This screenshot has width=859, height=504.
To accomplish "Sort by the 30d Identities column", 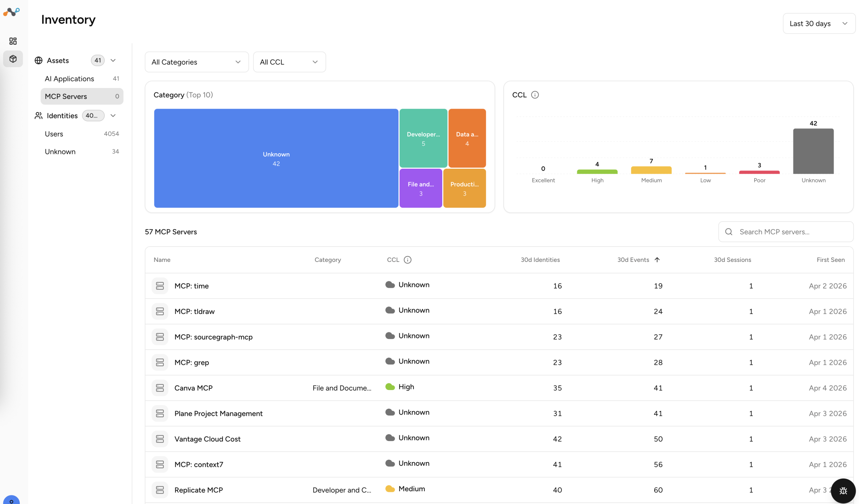I will pyautogui.click(x=540, y=260).
